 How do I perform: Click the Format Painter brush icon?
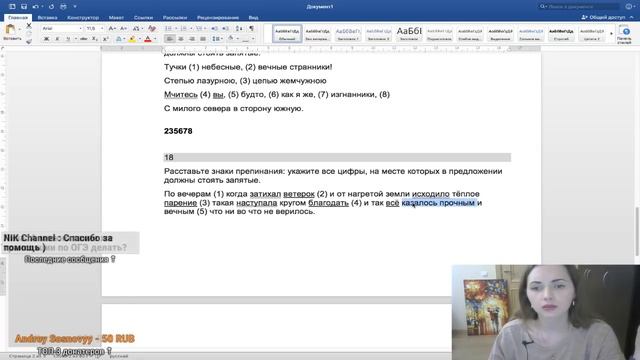(x=29, y=41)
